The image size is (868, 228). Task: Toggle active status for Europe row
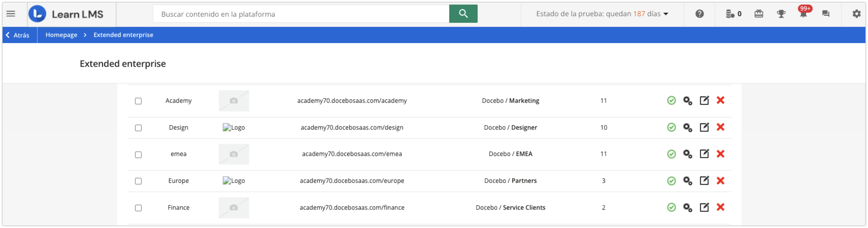[x=671, y=181]
